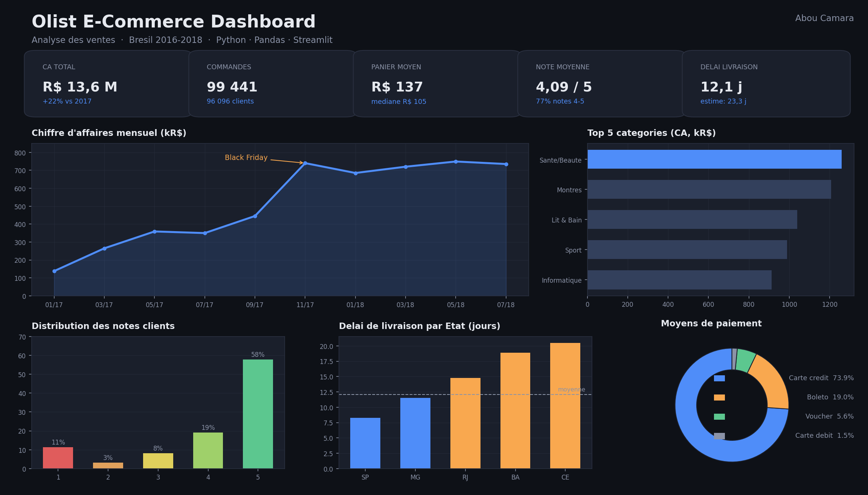This screenshot has width=868, height=495.
Task: Click the 07/18 data point on revenue line
Action: point(506,164)
